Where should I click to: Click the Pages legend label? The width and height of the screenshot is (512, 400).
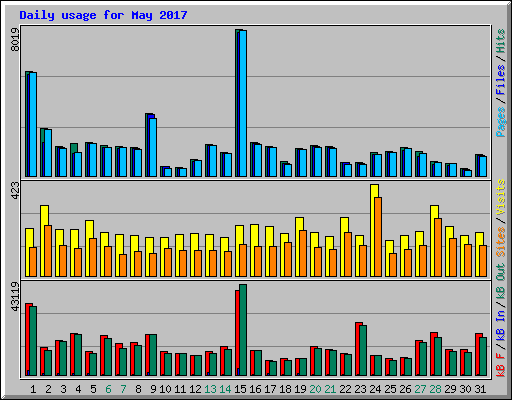[x=500, y=122]
